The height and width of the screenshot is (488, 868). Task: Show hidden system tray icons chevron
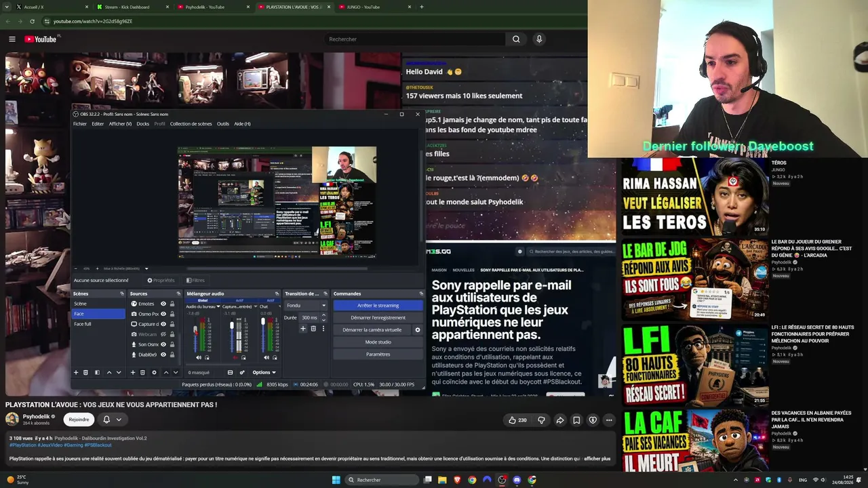pos(735,480)
